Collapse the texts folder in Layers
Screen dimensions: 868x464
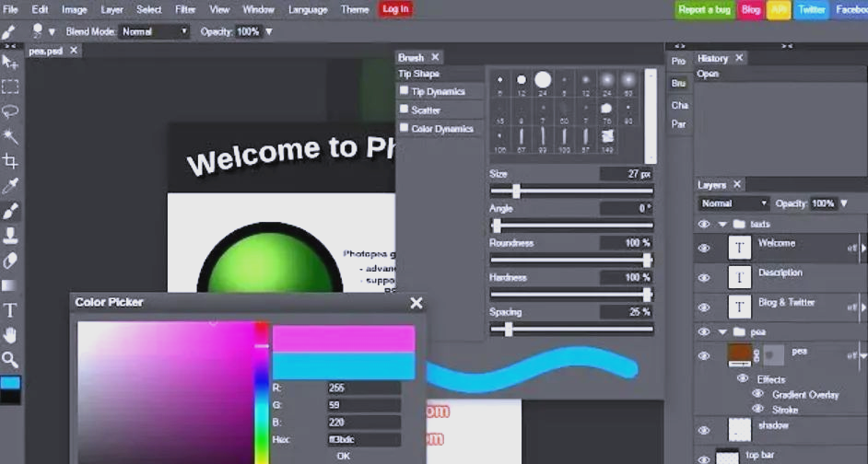[722, 224]
